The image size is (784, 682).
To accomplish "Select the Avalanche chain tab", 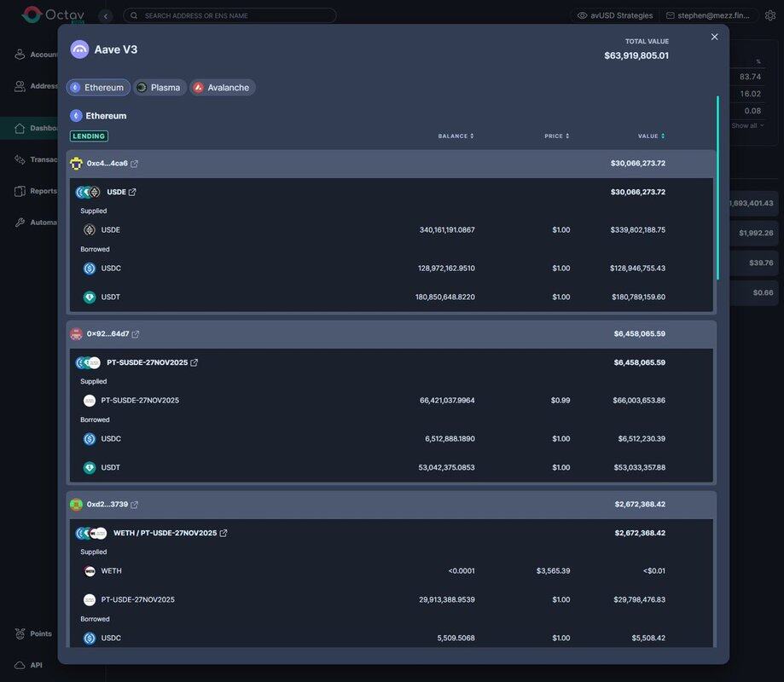I will (222, 88).
